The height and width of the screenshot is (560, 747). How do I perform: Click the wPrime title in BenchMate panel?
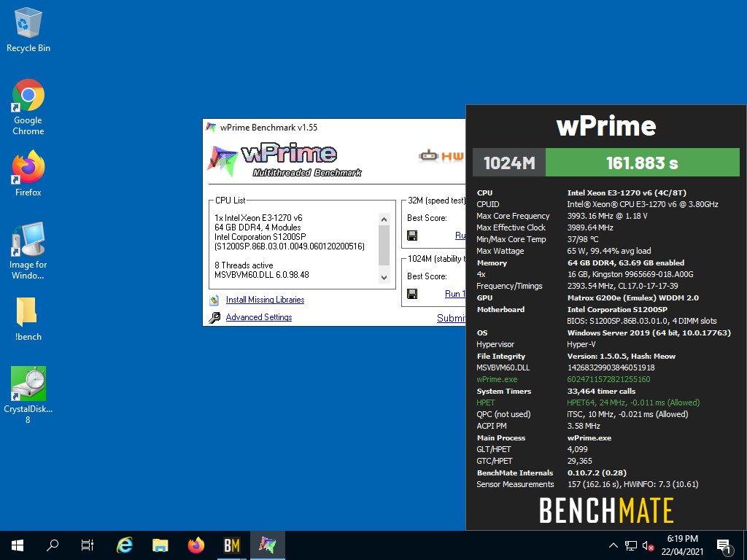pos(606,125)
